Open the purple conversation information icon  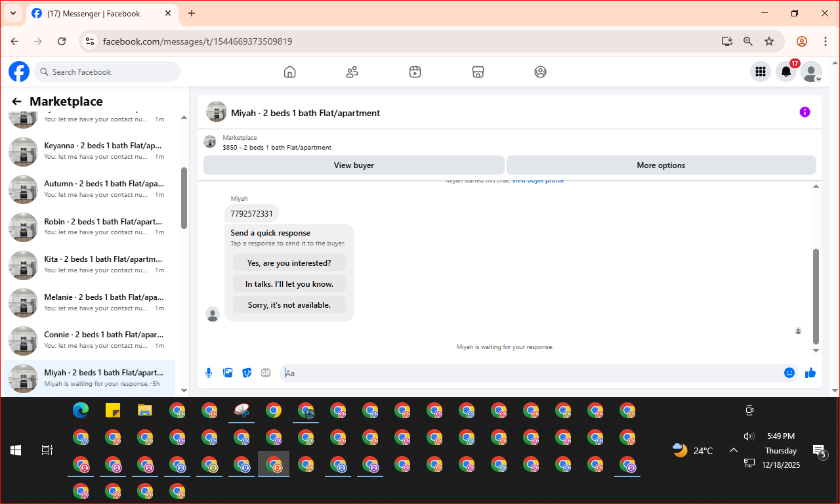pyautogui.click(x=805, y=112)
